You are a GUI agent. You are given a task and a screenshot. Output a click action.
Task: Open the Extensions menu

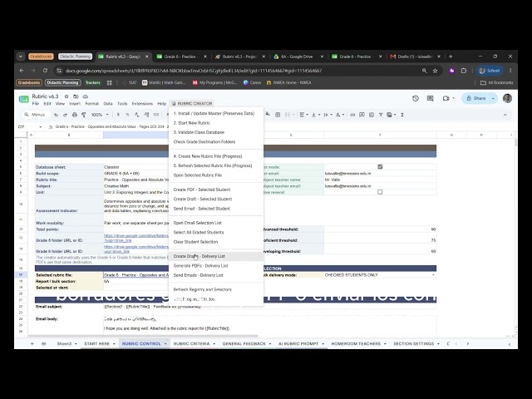(x=142, y=103)
